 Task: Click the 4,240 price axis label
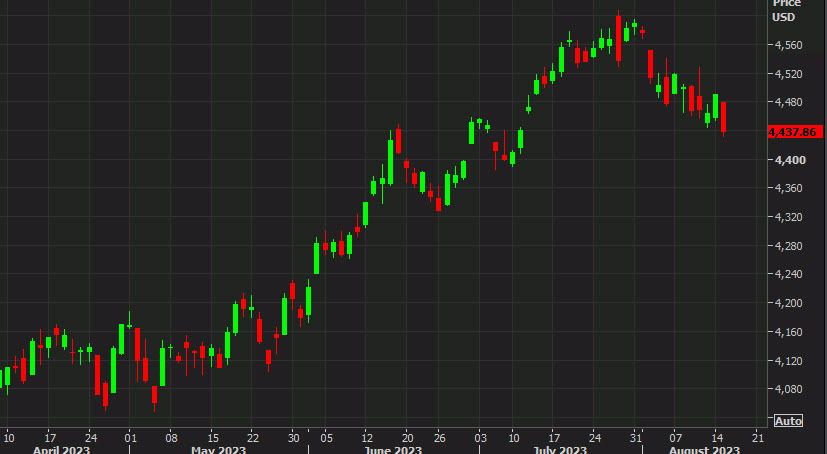[x=789, y=274]
